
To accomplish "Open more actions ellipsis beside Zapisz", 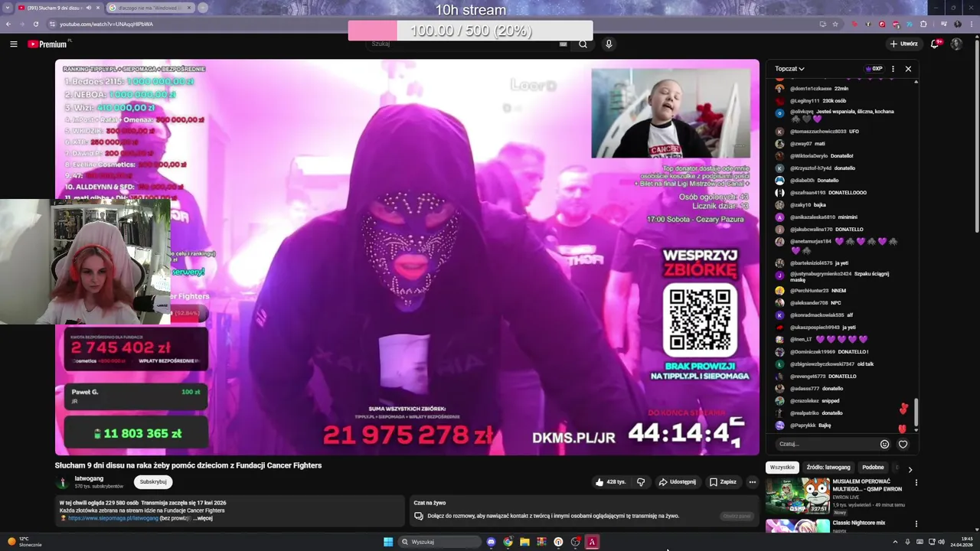I will 753,482.
